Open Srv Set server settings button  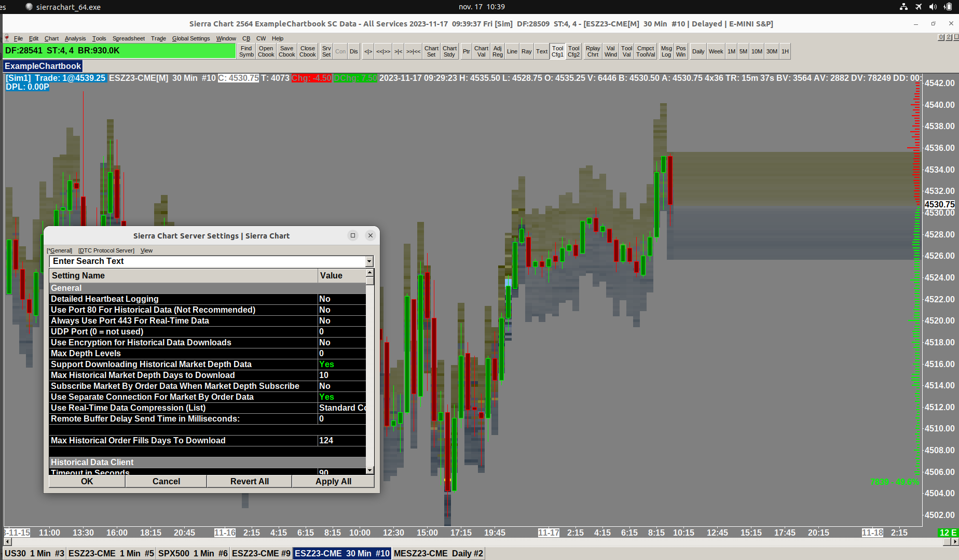click(326, 51)
